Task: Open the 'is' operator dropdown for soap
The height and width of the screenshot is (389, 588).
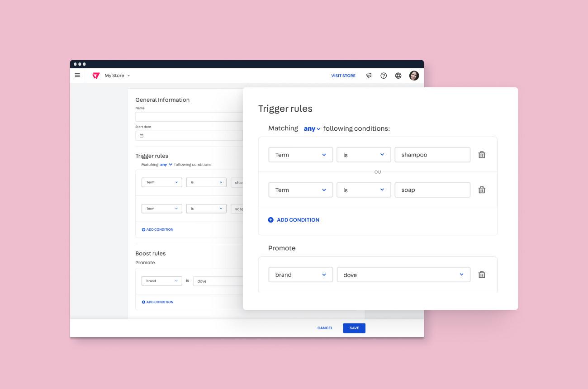Action: [363, 190]
